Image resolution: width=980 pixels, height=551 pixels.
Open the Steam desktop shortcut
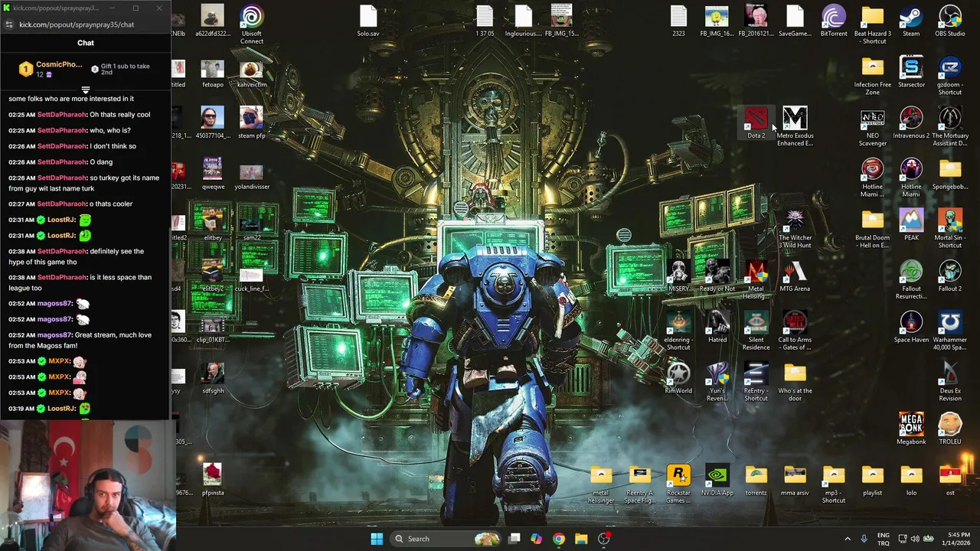[911, 21]
